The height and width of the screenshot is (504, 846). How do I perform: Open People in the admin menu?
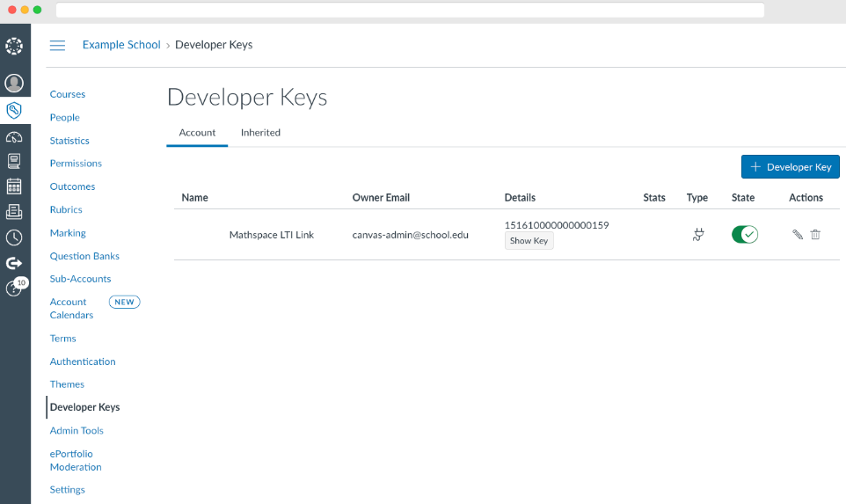(65, 118)
